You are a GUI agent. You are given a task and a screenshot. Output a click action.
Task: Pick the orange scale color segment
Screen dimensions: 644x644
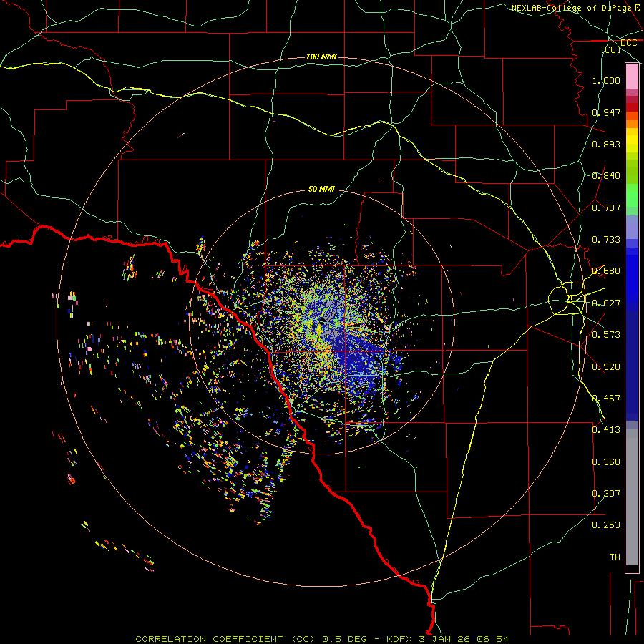(x=632, y=124)
